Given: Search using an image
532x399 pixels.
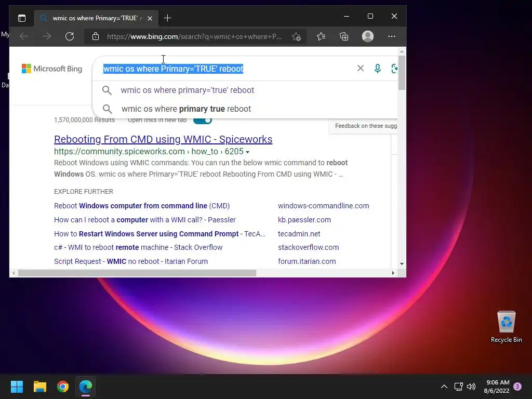Looking at the screenshot, I should [x=394, y=69].
